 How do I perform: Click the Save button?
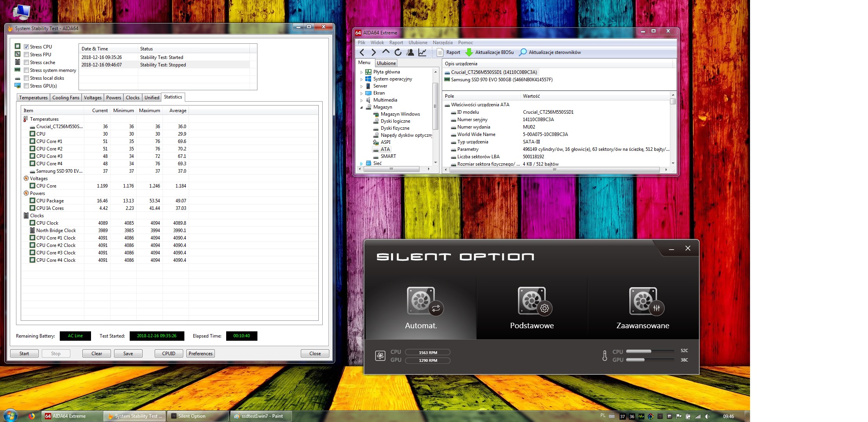tap(128, 354)
